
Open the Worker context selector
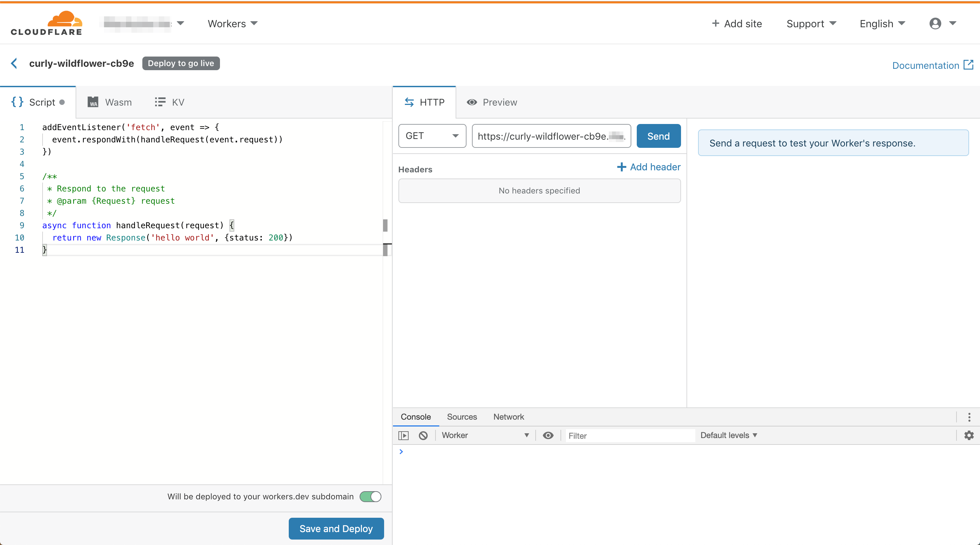click(485, 435)
